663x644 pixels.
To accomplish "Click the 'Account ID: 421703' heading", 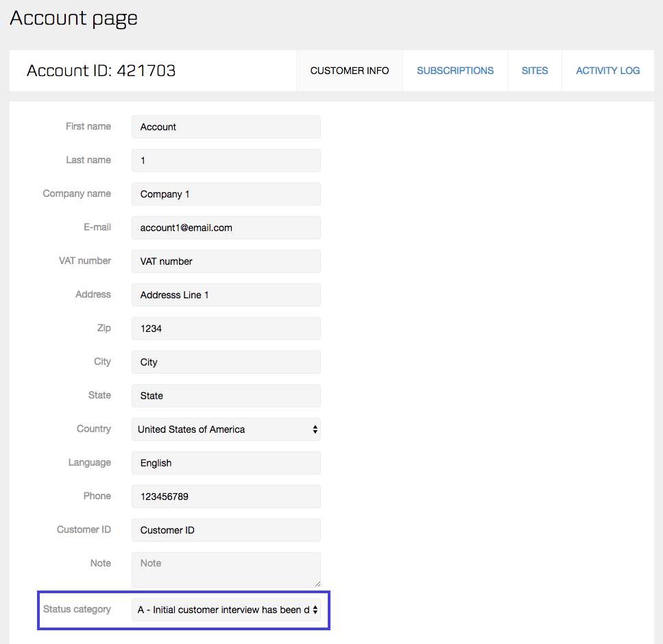I will 101,71.
